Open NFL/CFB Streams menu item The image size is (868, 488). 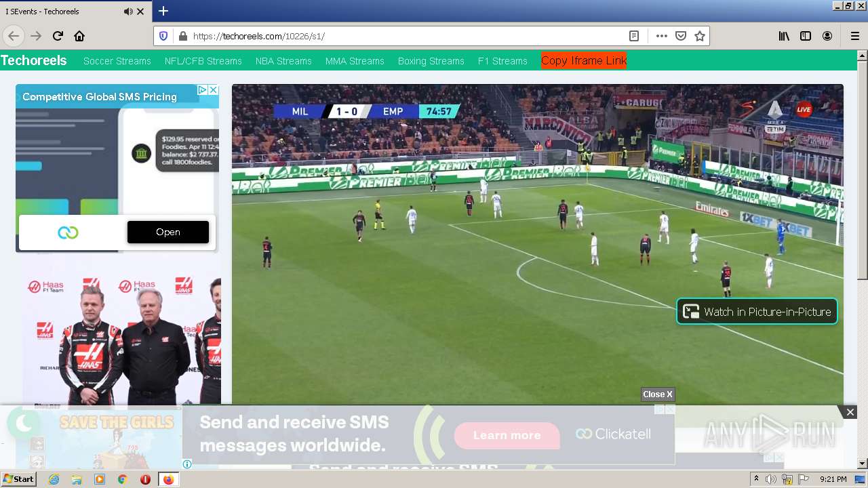[x=203, y=61]
